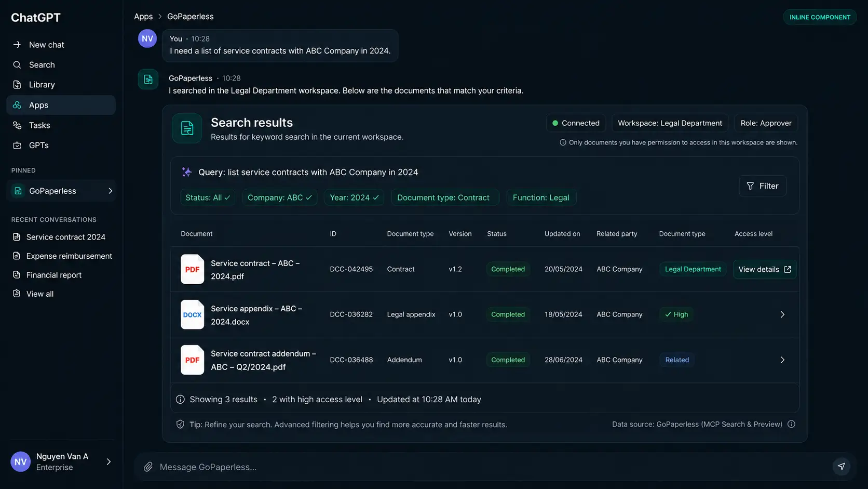The image size is (868, 489).
Task: Open the New chat menu item
Action: [x=61, y=45]
